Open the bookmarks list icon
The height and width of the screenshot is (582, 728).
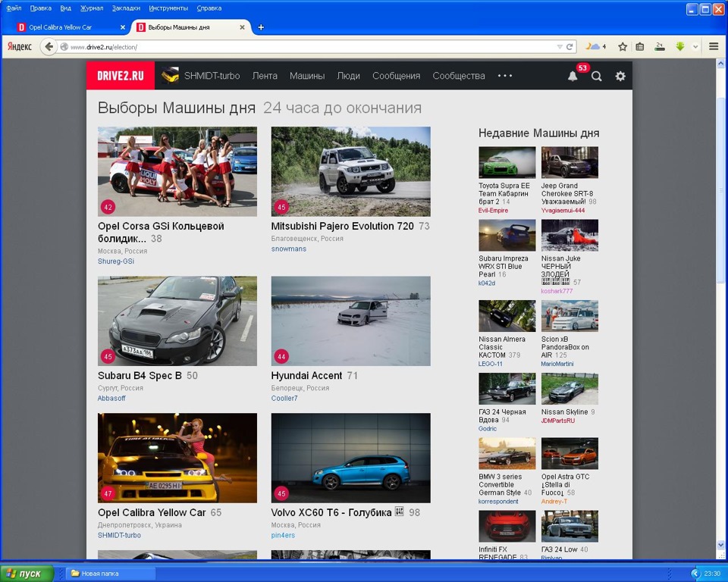[x=640, y=46]
